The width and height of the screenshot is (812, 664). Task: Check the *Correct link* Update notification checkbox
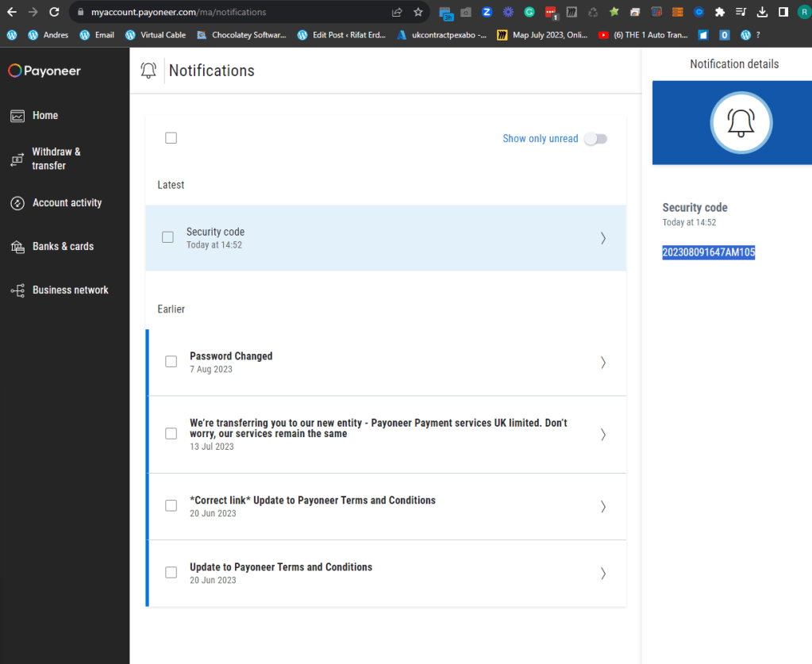[x=171, y=505]
